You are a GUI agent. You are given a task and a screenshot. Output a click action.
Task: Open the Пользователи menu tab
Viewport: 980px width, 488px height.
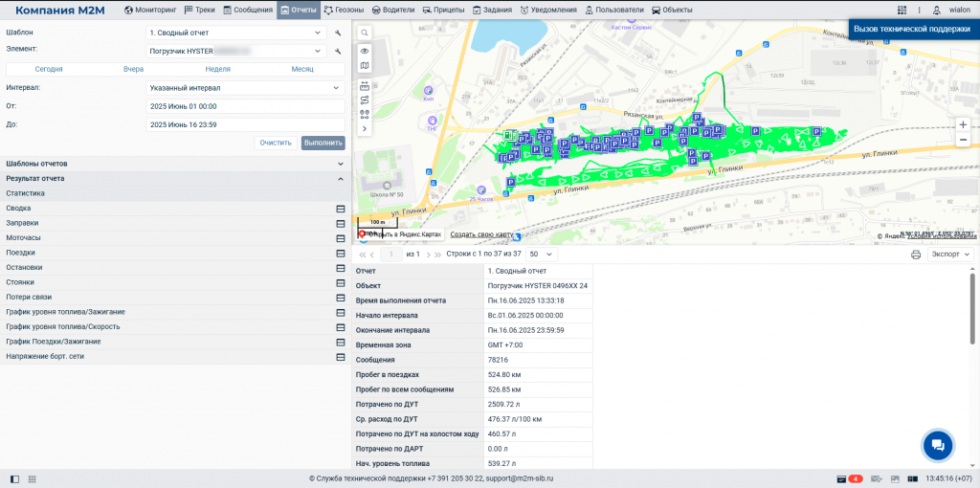pyautogui.click(x=614, y=10)
